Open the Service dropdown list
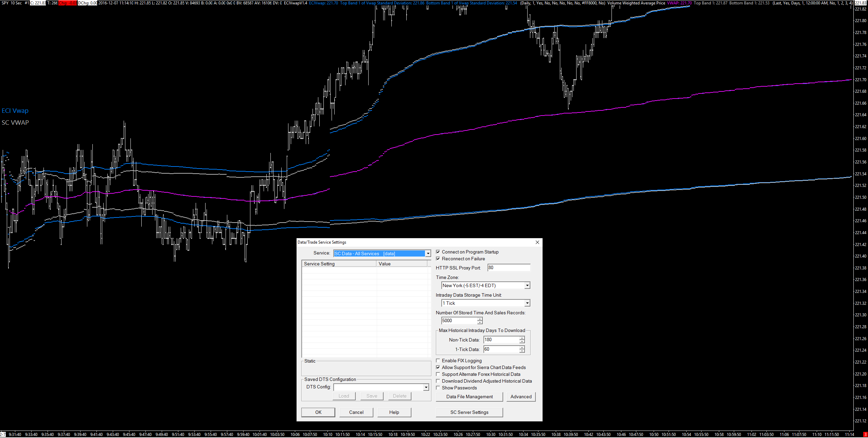The image size is (868, 438). 428,253
